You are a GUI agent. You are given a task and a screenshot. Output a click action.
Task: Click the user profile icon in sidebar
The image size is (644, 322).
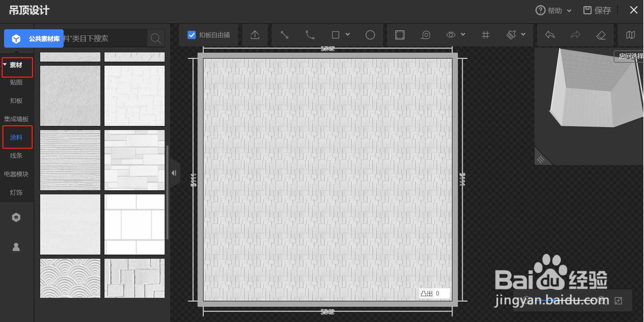click(x=16, y=247)
